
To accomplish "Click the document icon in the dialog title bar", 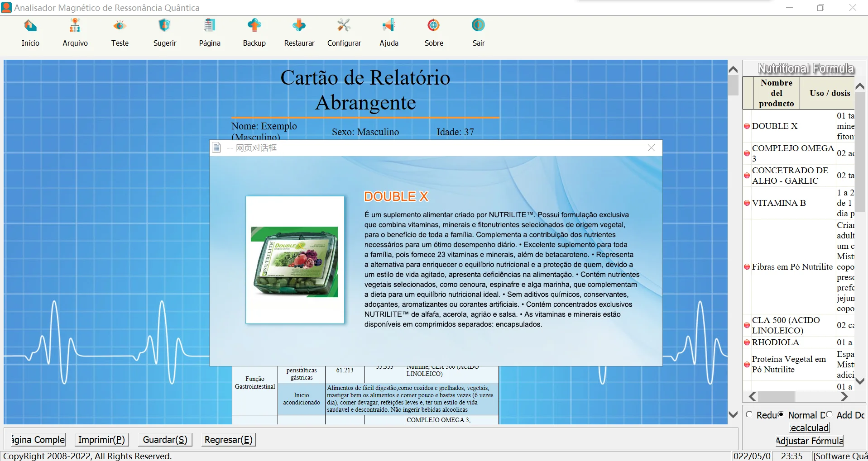I will point(216,148).
